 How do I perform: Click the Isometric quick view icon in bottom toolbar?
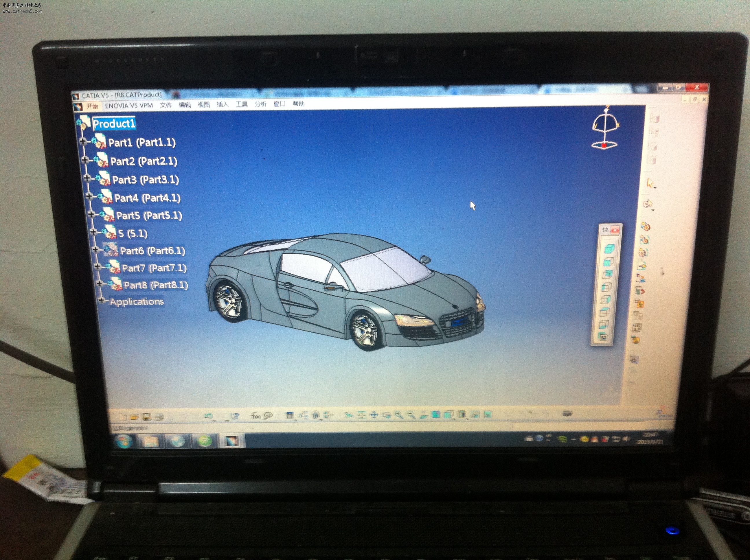click(x=448, y=415)
